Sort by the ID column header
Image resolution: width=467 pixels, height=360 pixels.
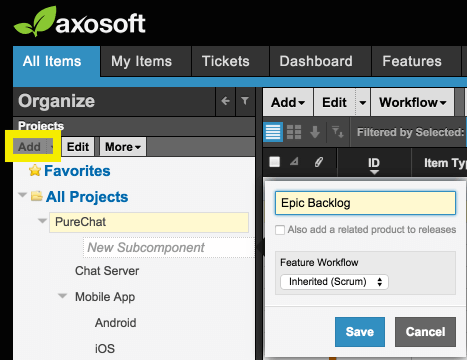(x=374, y=163)
